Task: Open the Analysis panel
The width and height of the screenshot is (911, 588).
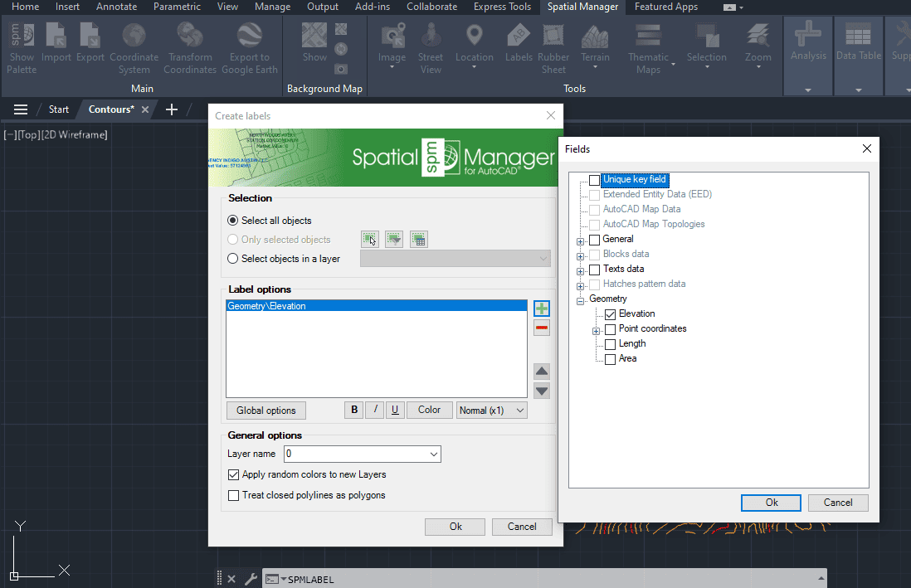Action: (x=808, y=56)
